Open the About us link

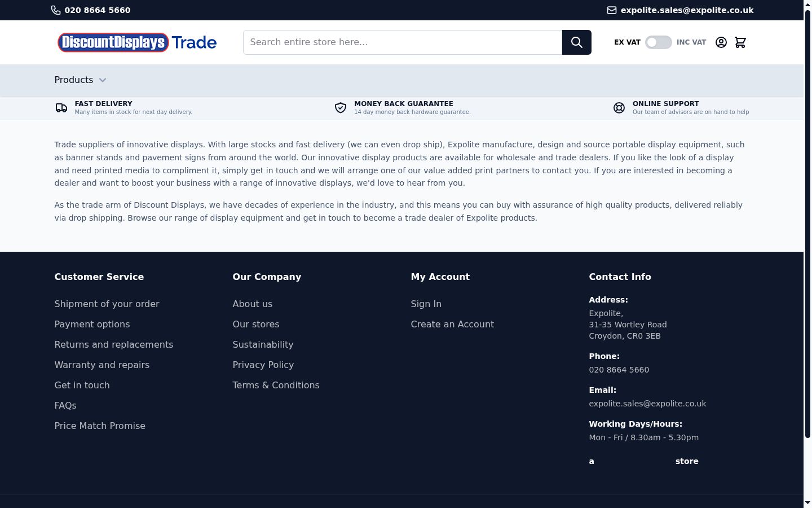pyautogui.click(x=253, y=304)
